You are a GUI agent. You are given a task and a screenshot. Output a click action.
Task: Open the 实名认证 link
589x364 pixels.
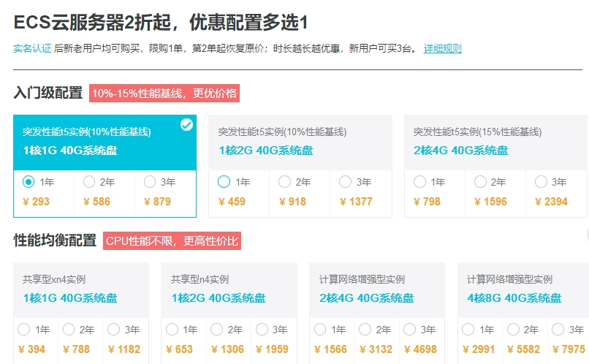32,48
